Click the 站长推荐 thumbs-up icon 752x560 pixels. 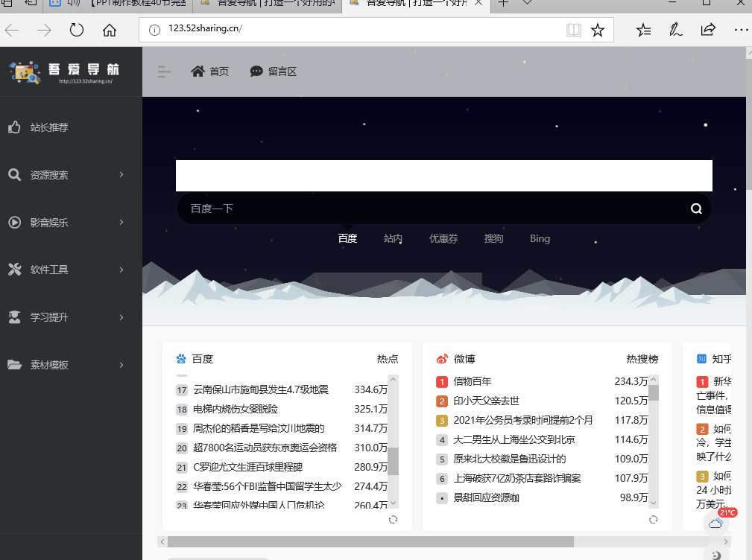14,127
